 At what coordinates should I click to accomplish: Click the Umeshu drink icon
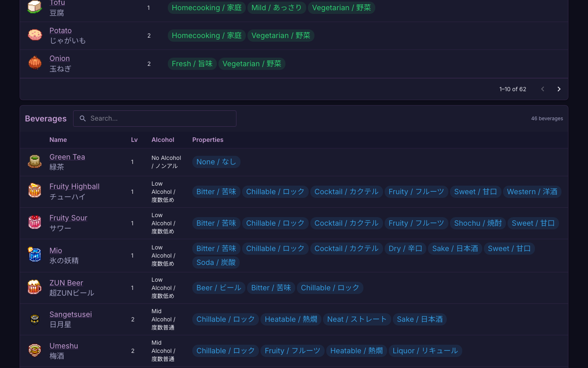(x=35, y=350)
